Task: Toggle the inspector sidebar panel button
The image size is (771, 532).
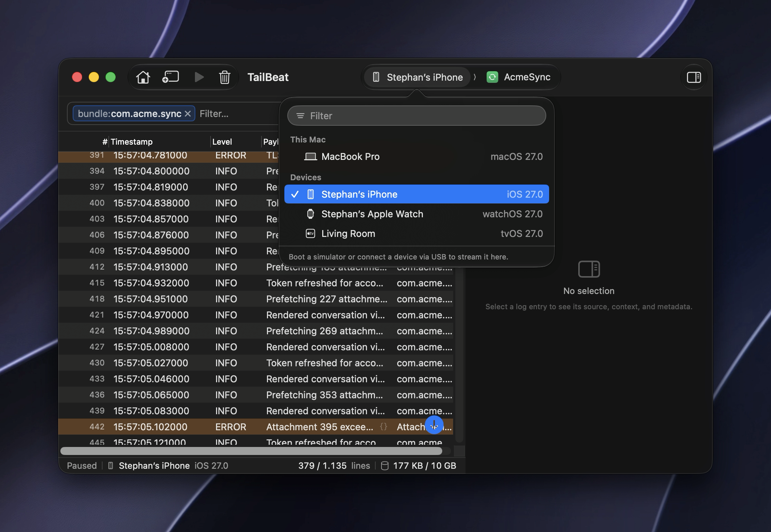Action: [694, 77]
